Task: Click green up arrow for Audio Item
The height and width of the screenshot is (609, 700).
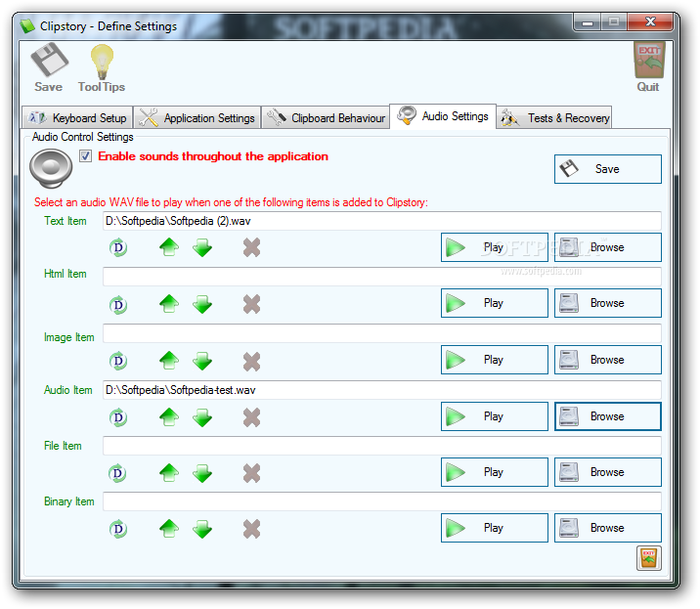Action: [169, 417]
